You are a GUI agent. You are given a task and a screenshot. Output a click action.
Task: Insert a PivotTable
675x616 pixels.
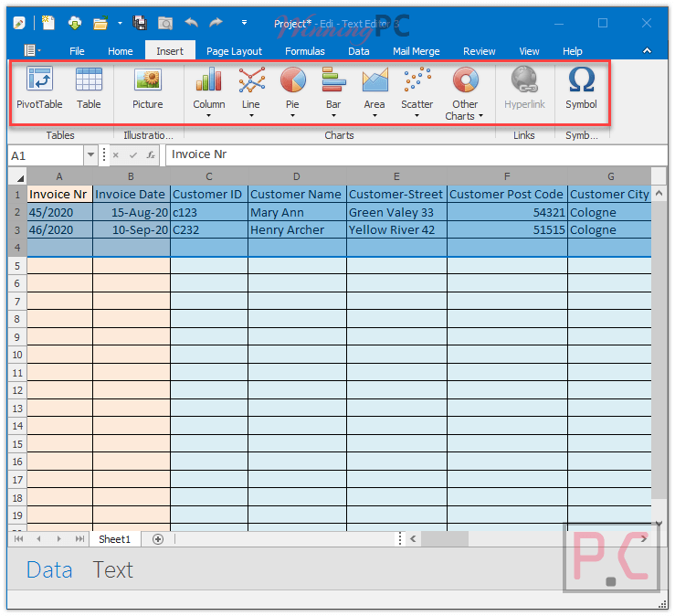click(x=39, y=90)
